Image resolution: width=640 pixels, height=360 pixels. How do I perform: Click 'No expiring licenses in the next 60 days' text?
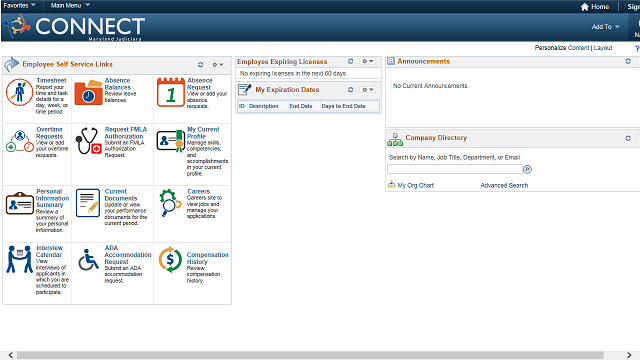(x=293, y=73)
